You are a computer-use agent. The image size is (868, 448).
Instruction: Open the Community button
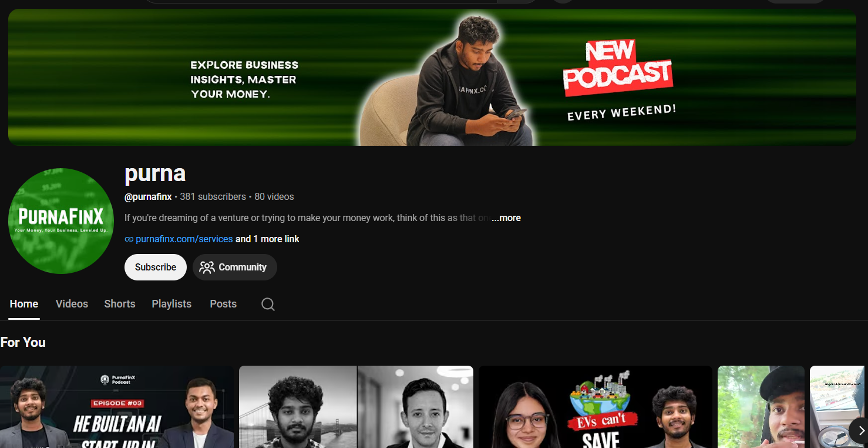coord(234,267)
